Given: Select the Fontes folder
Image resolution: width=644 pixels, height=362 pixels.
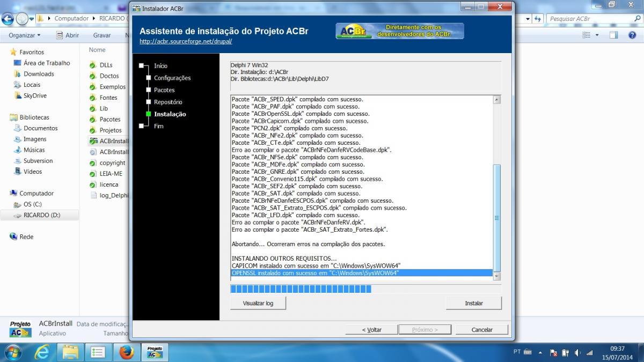Looking at the screenshot, I should 108,98.
